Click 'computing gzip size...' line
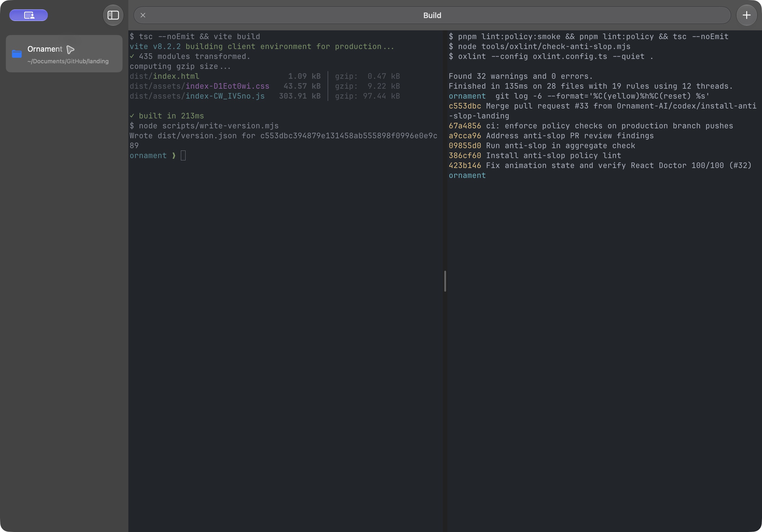Viewport: 762px width, 532px height. (180, 66)
